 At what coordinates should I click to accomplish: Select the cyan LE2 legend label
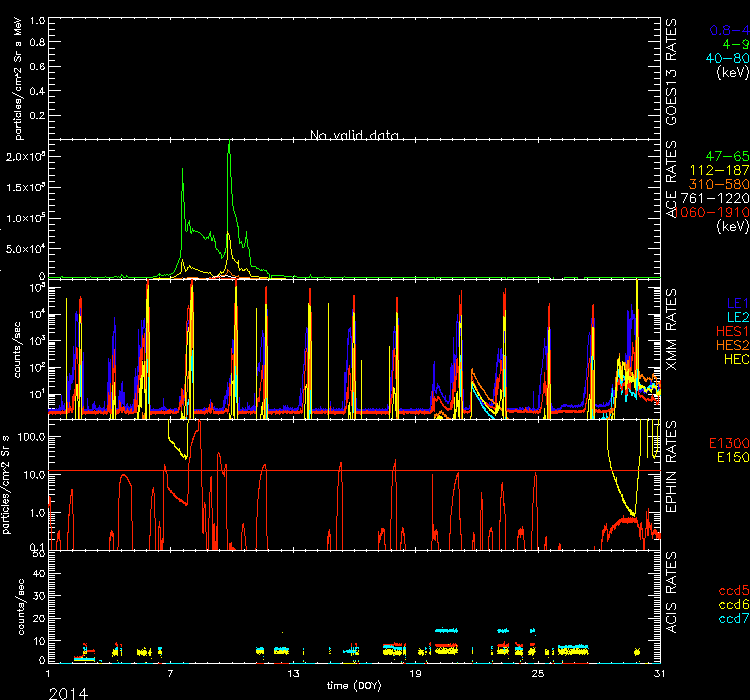point(736,315)
